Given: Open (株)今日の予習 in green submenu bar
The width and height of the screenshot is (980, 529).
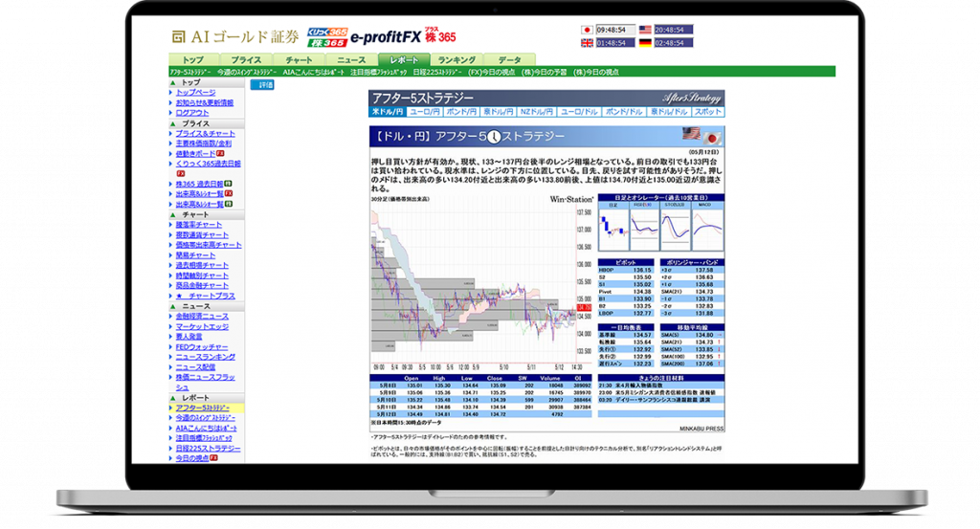Looking at the screenshot, I should point(544,72).
